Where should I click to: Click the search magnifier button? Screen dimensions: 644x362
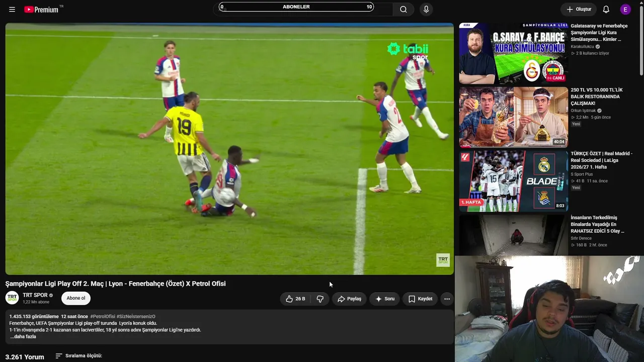point(404,9)
